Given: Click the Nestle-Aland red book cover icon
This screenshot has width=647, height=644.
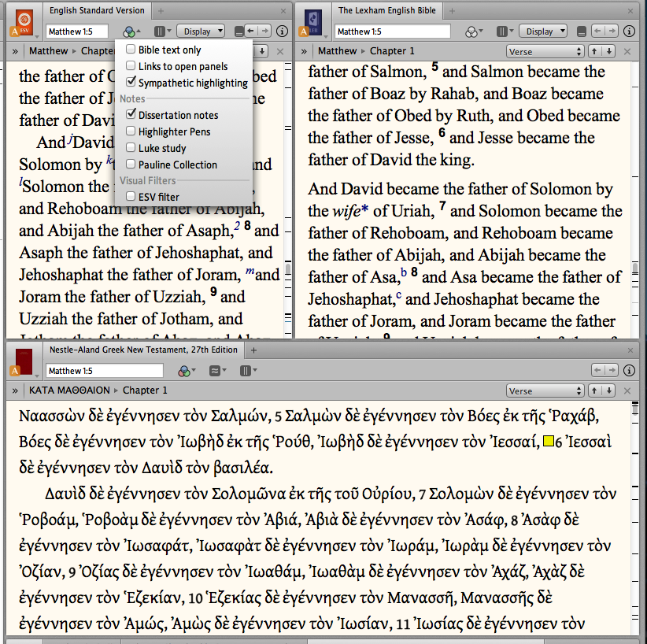Looking at the screenshot, I should point(24,362).
